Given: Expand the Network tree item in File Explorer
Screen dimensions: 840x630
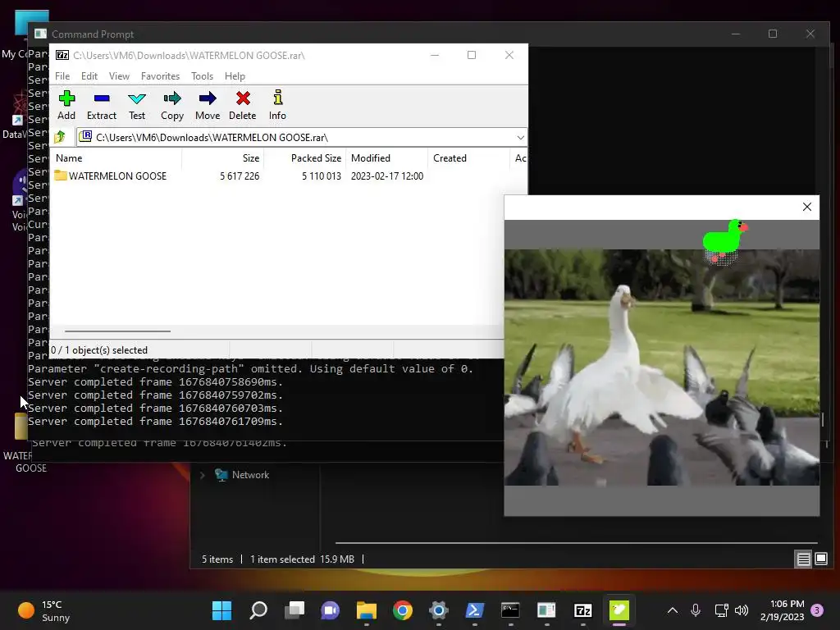Looking at the screenshot, I should [x=202, y=475].
